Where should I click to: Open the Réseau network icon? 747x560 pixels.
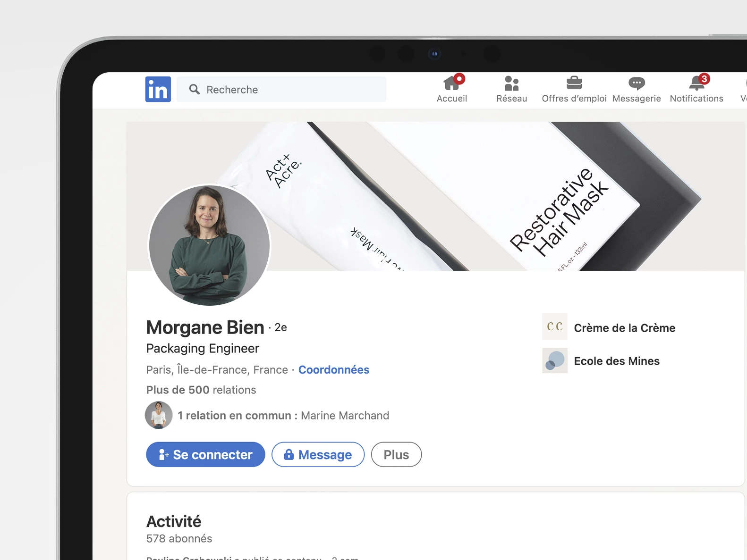tap(511, 84)
